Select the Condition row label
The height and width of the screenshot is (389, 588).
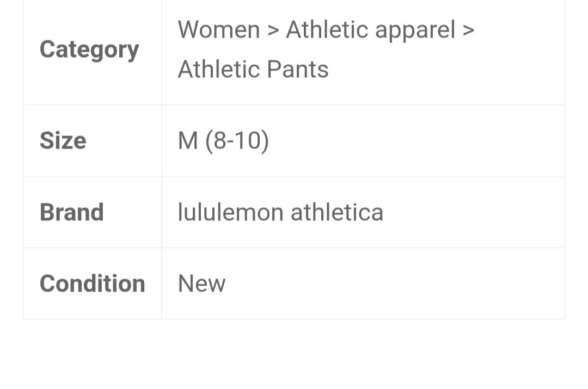[x=92, y=283]
